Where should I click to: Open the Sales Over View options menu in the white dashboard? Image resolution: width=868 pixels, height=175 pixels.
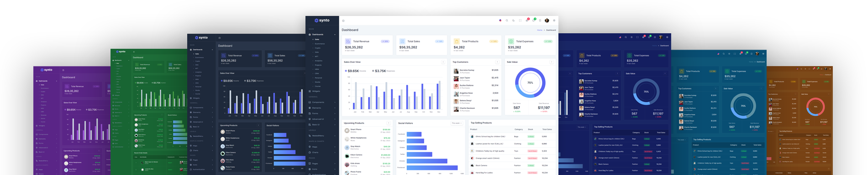click(x=443, y=62)
